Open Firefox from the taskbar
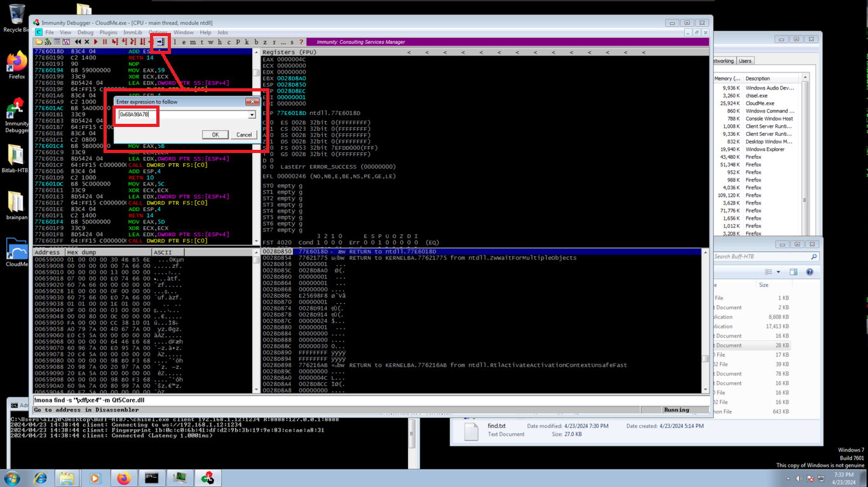This screenshot has width=868, height=487. [x=123, y=478]
